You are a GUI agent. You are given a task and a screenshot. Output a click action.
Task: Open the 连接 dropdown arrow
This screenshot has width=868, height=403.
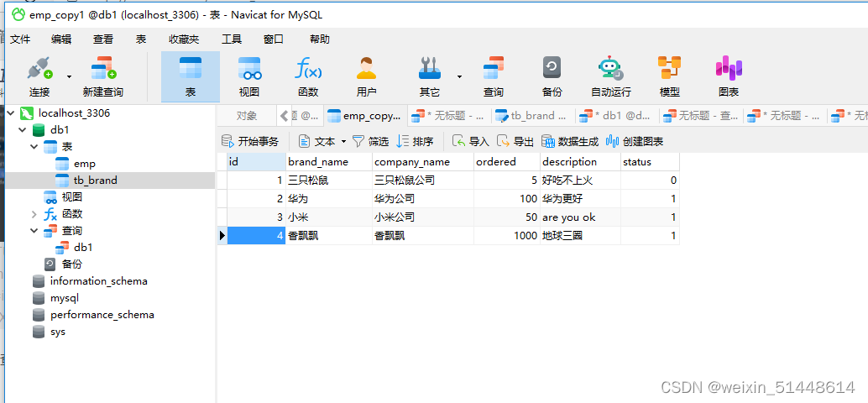tap(69, 76)
